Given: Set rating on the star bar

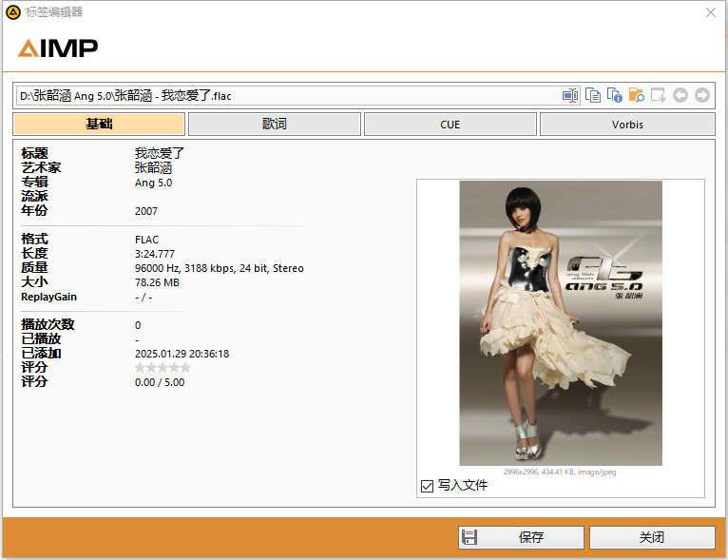Looking at the screenshot, I should point(163,368).
